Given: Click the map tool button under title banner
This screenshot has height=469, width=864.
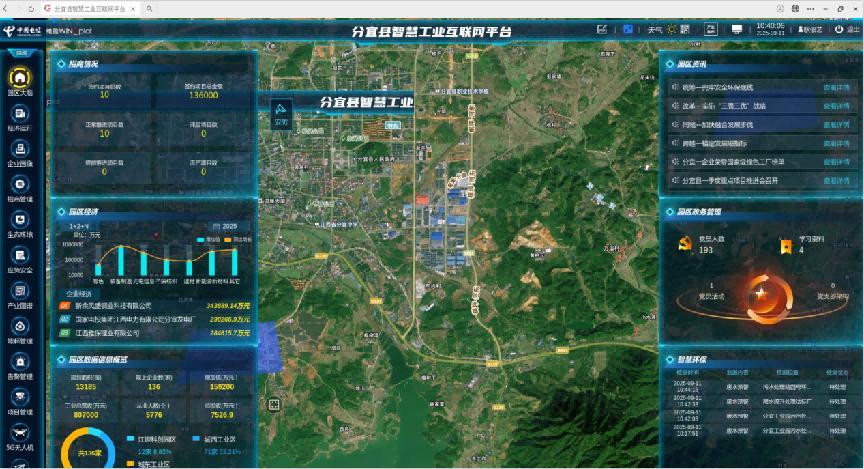Looking at the screenshot, I should 281,112.
